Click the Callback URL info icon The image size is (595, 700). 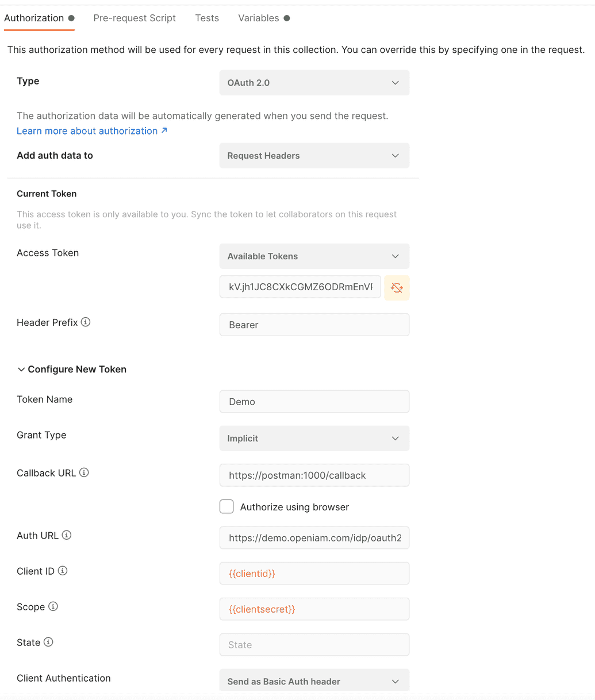(x=84, y=472)
